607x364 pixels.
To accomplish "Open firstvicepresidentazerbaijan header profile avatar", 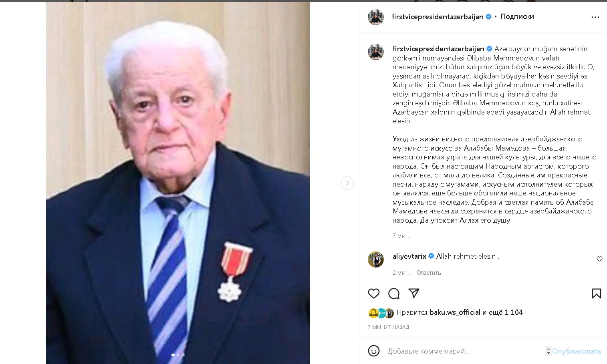I will coord(376,17).
